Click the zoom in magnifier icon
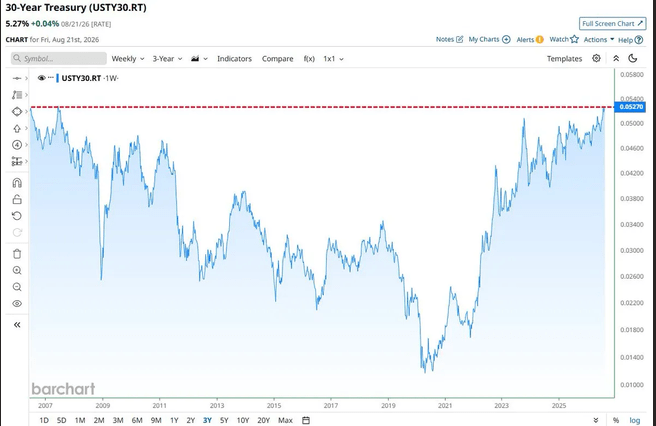This screenshot has width=656, height=426. click(x=17, y=270)
